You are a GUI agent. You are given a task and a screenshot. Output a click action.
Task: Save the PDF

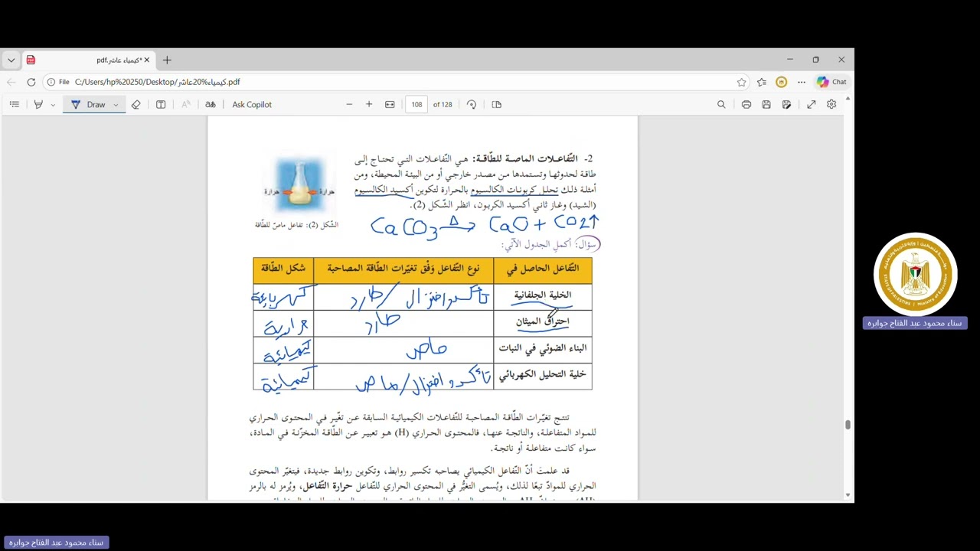[x=766, y=105]
